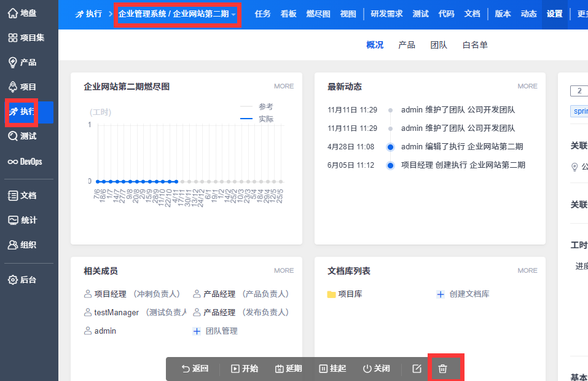The width and height of the screenshot is (588, 381).
Task: Click MORE on the 最新动态 panel
Action: point(527,86)
